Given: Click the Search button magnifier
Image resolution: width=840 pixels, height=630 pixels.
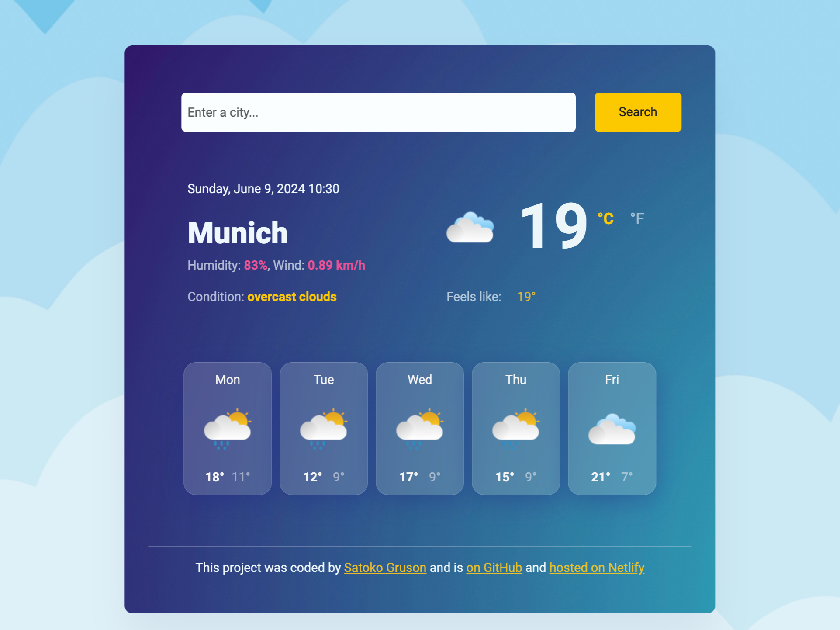Looking at the screenshot, I should tap(636, 112).
